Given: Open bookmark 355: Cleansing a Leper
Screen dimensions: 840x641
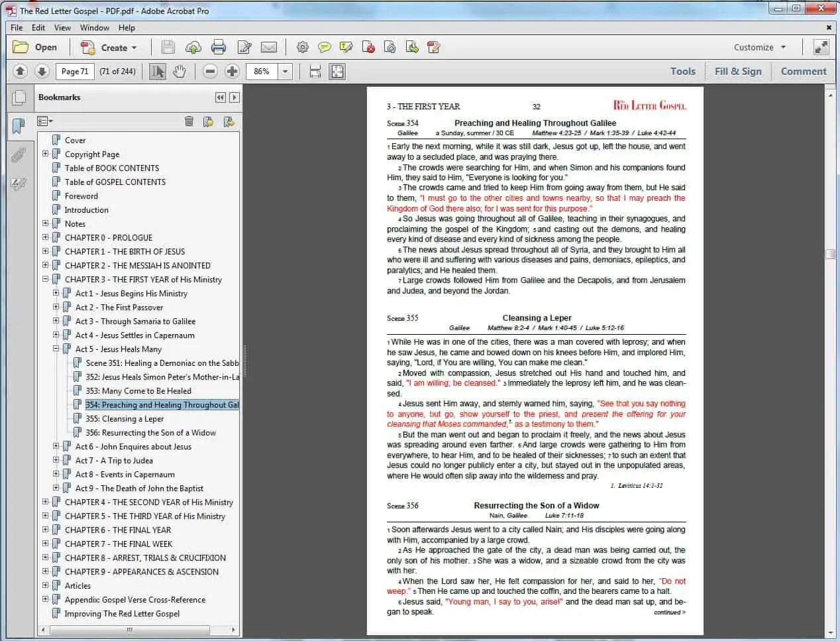Looking at the screenshot, I should pos(125,418).
